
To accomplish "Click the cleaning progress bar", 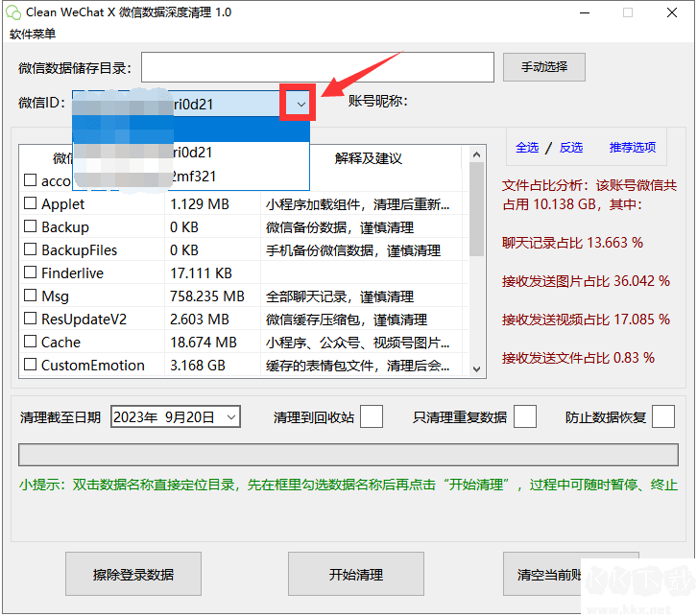I will [x=348, y=455].
